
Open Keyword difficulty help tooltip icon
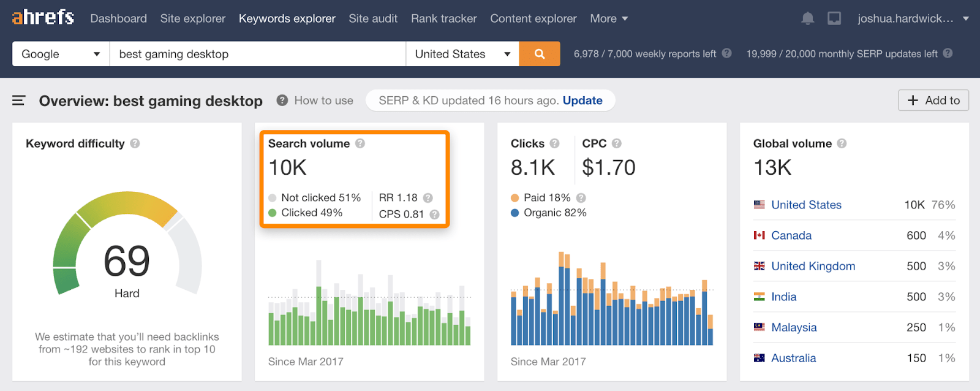pos(135,143)
